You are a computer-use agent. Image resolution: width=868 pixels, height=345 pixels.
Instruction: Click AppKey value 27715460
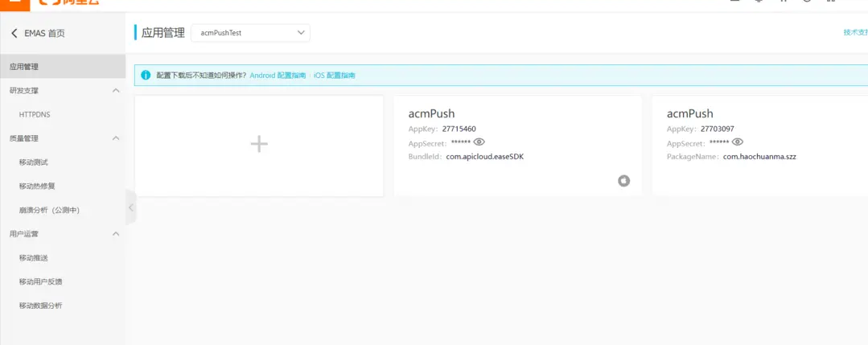click(x=459, y=129)
